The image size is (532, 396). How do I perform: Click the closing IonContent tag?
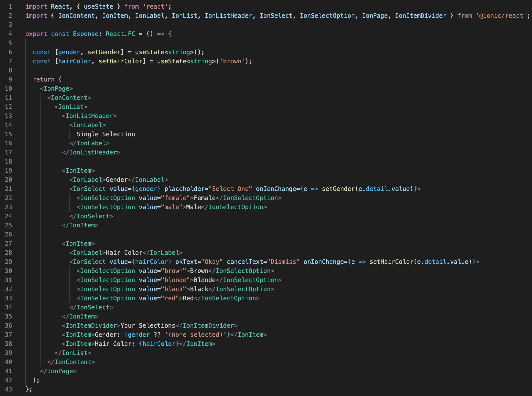(71, 362)
